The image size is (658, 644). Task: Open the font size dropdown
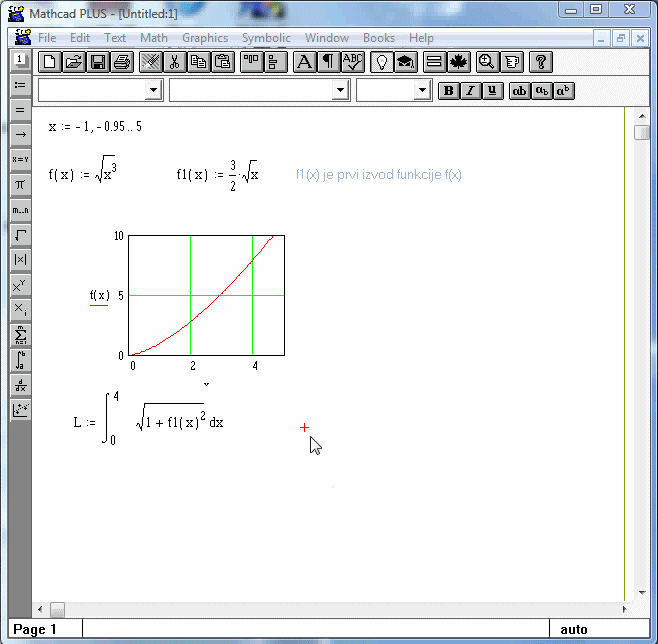click(x=422, y=91)
